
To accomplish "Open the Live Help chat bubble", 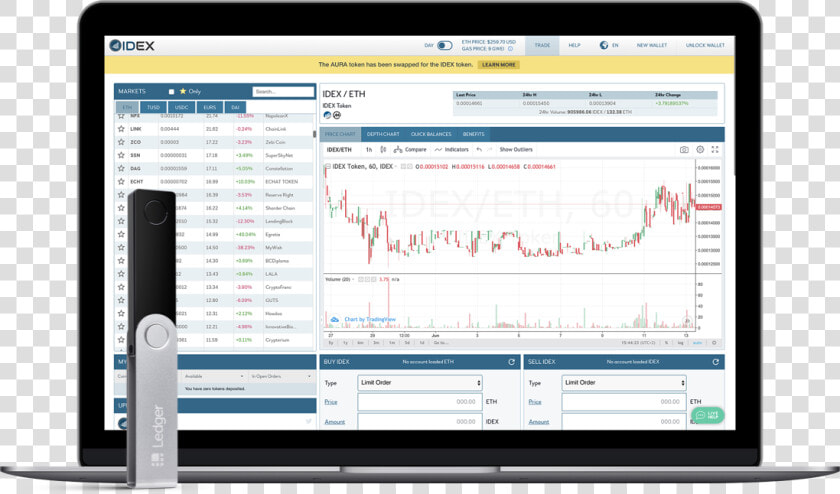I will tap(708, 415).
